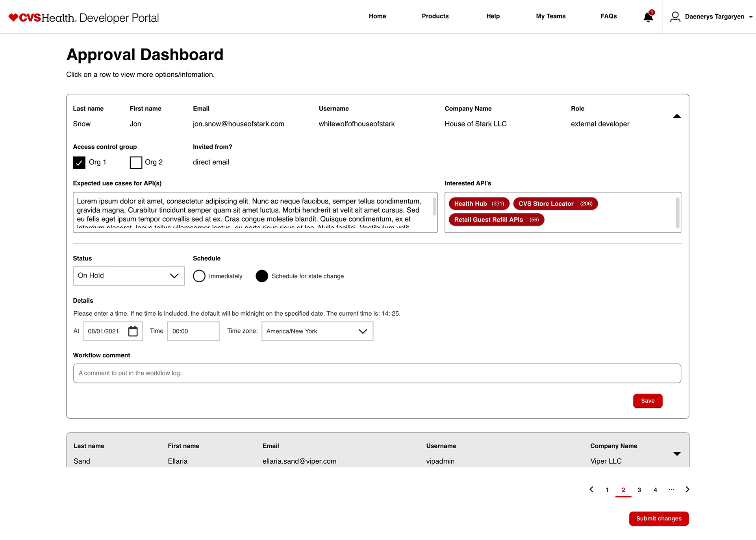Toggle the Org 1 checkbox
The height and width of the screenshot is (540, 756).
79,162
